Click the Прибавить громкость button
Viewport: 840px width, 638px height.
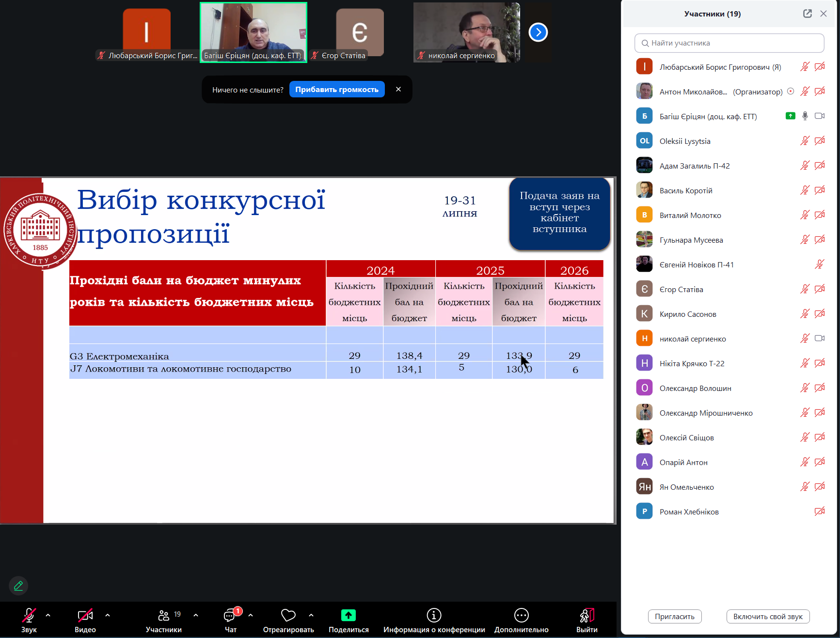tap(337, 90)
